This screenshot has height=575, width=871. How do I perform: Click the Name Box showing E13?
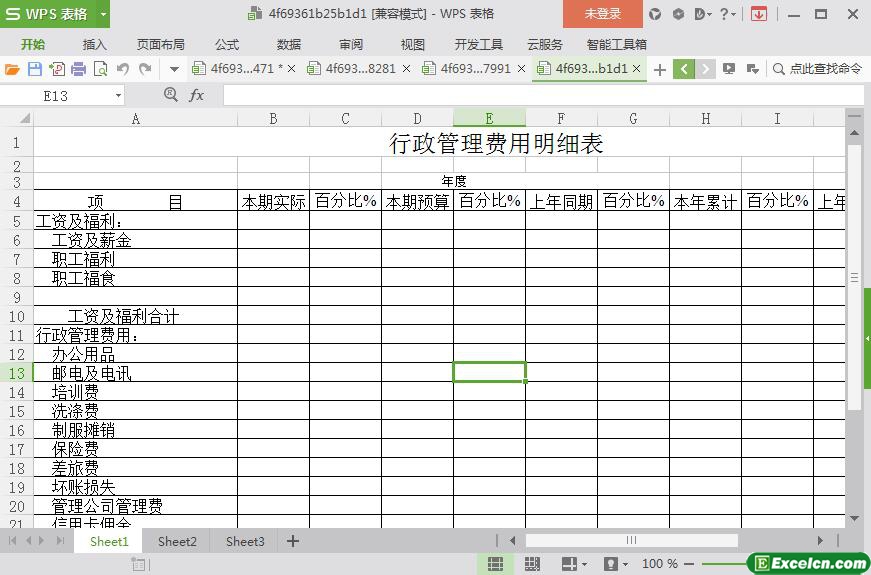[56, 96]
